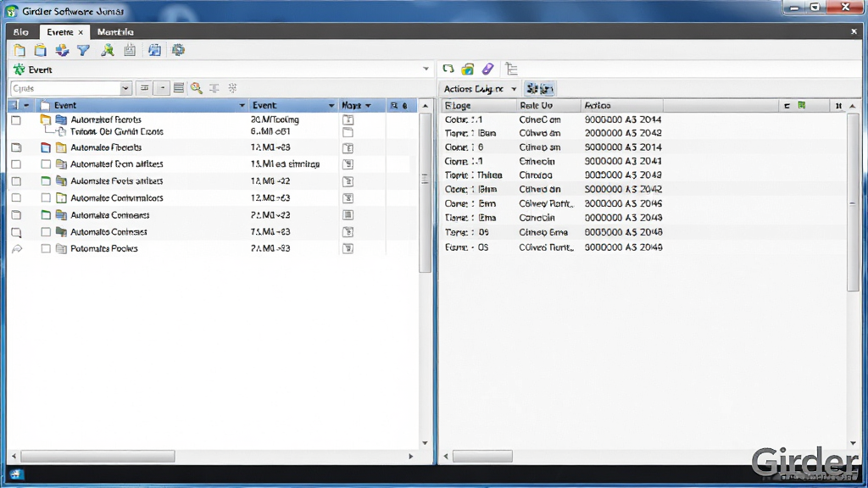Screen dimensions: 868x488
Task: Click the small icon pair in the last left header column
Action: click(x=399, y=105)
